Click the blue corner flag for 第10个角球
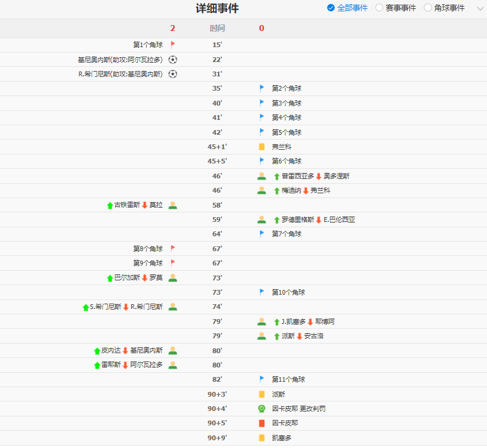Viewport: 487px width, 448px height. 261,292
